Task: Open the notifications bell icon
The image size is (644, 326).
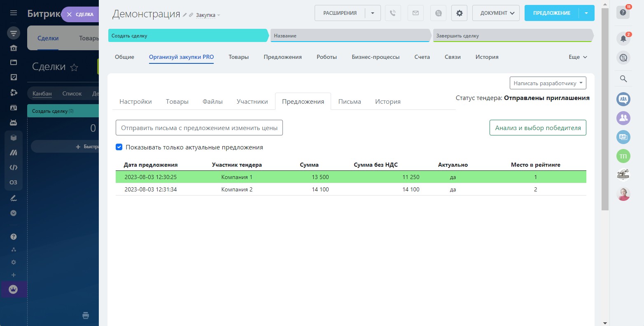Action: coord(623,39)
